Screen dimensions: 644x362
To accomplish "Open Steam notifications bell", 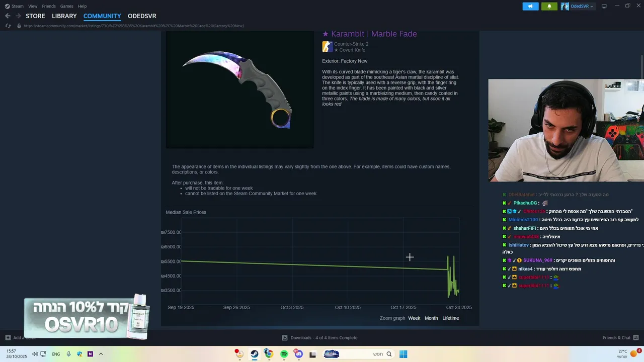I will click(x=549, y=6).
